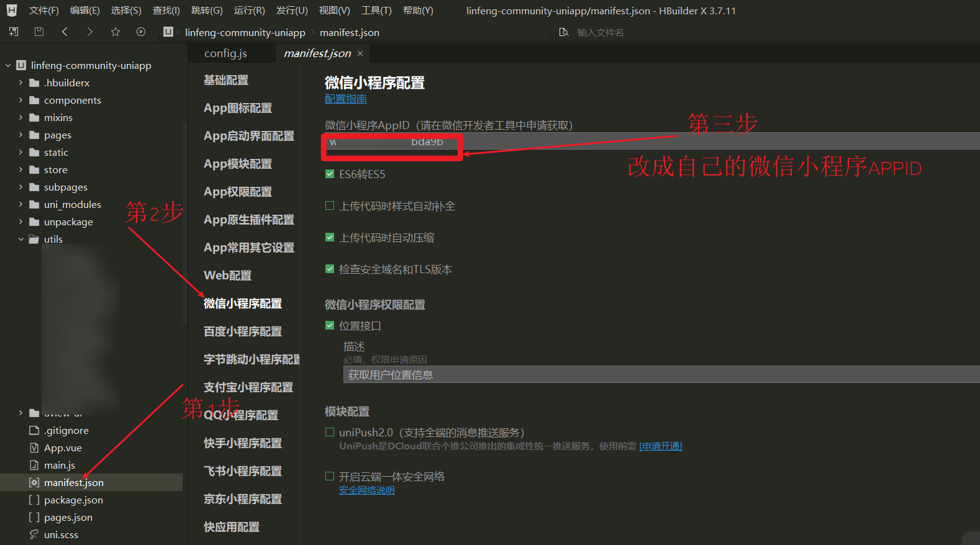
Task: Open the 申请开通 link for UniPush
Action: (661, 446)
